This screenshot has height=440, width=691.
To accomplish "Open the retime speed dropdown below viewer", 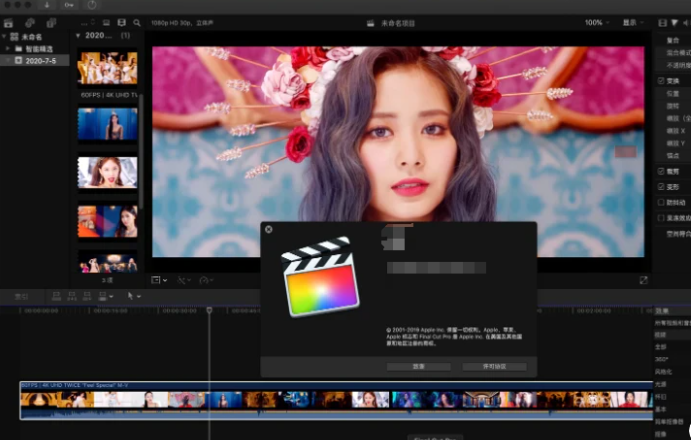I will (207, 280).
